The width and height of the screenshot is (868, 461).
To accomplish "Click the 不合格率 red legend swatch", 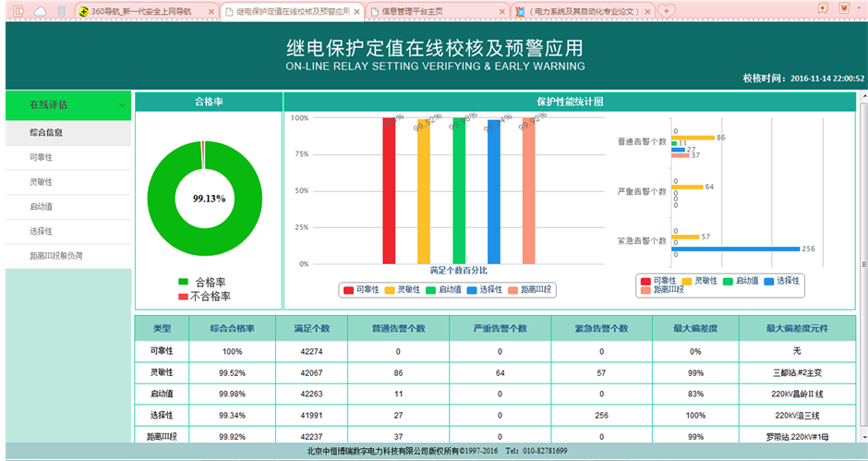I will click(183, 297).
